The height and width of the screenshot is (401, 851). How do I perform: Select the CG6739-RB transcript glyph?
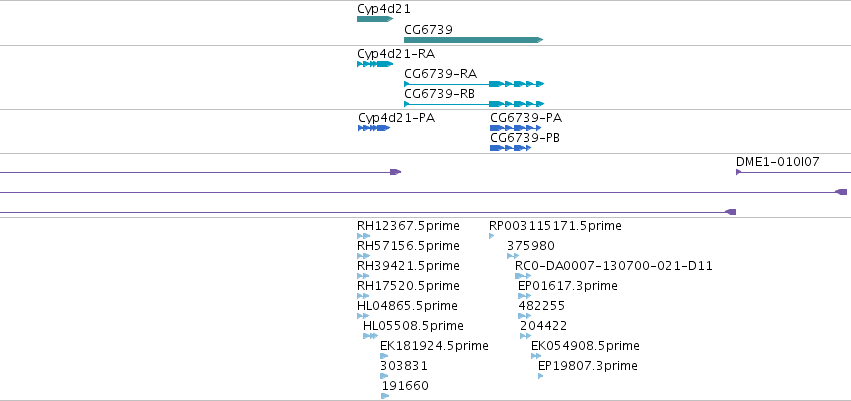point(474,104)
